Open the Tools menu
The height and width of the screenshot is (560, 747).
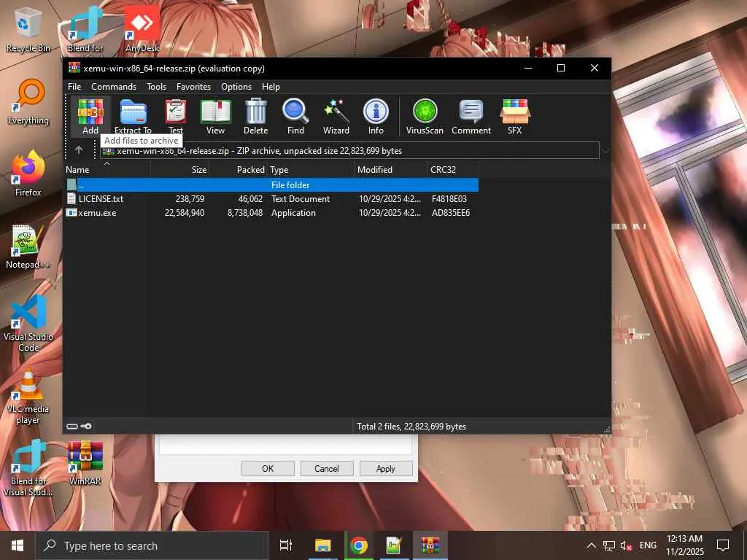click(156, 87)
